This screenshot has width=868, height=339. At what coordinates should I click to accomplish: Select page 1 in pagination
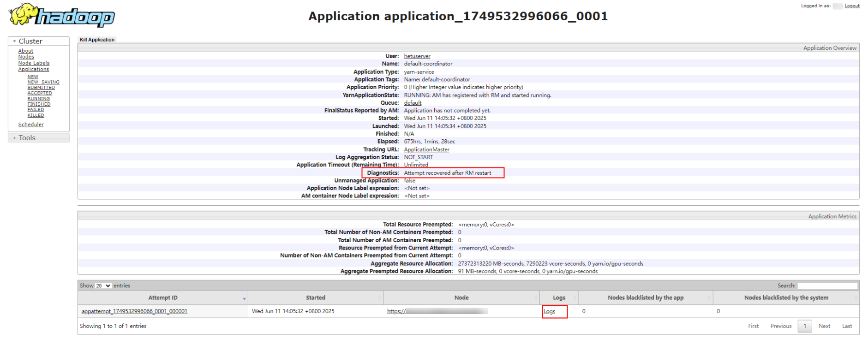[x=805, y=326]
